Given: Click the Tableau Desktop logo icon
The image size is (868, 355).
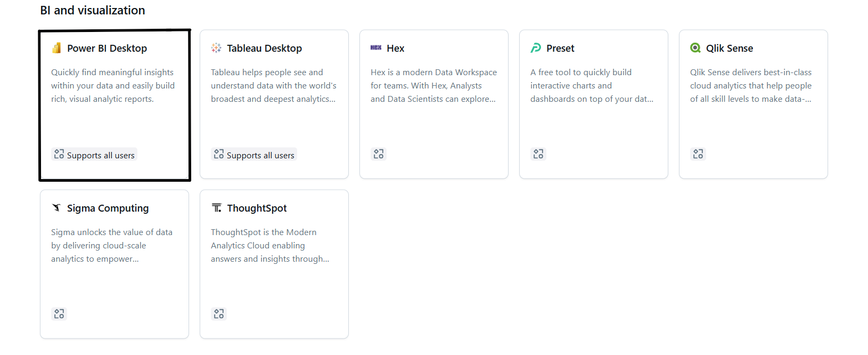Looking at the screenshot, I should coord(216,48).
